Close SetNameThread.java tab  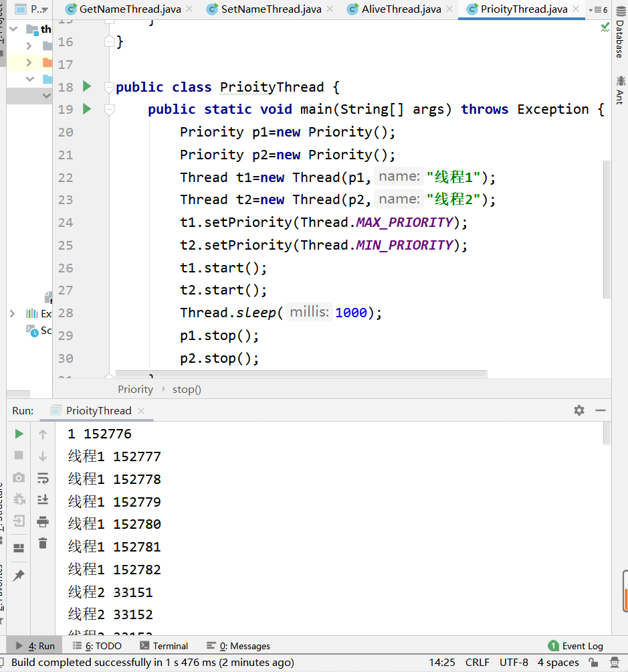330,9
